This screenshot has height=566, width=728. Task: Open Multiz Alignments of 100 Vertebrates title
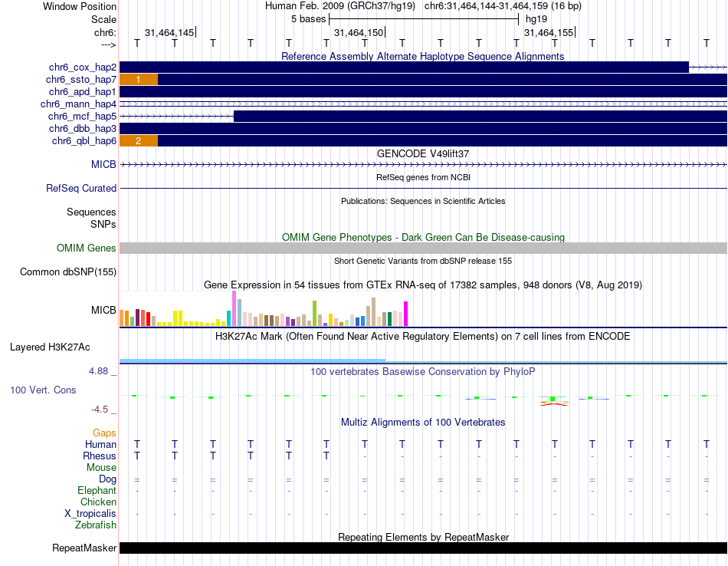tap(423, 423)
